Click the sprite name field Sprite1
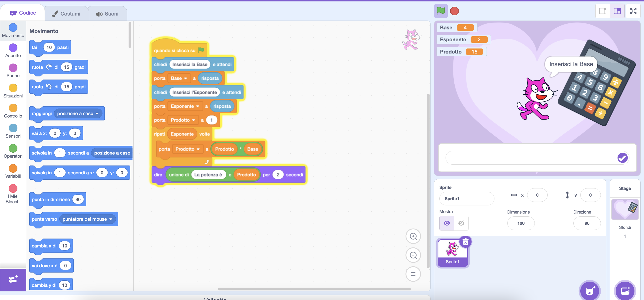 pos(467,198)
